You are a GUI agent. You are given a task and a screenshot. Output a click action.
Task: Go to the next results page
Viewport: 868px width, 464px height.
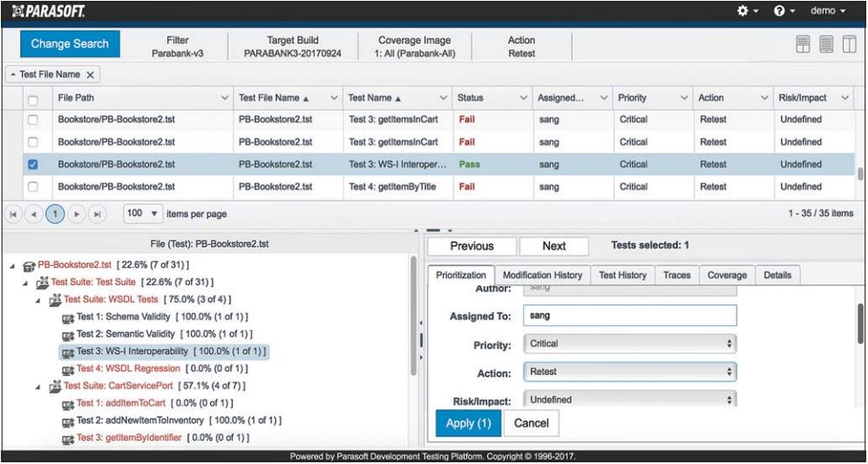78,213
